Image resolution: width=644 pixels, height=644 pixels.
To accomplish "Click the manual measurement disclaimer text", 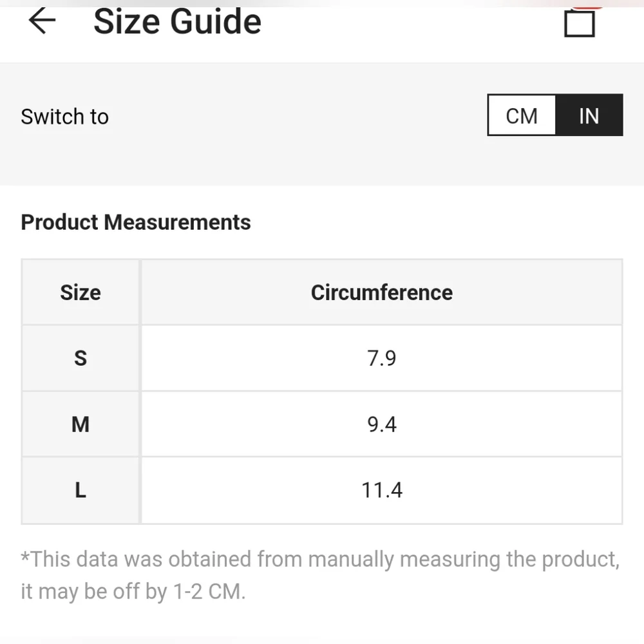I will [x=320, y=575].
